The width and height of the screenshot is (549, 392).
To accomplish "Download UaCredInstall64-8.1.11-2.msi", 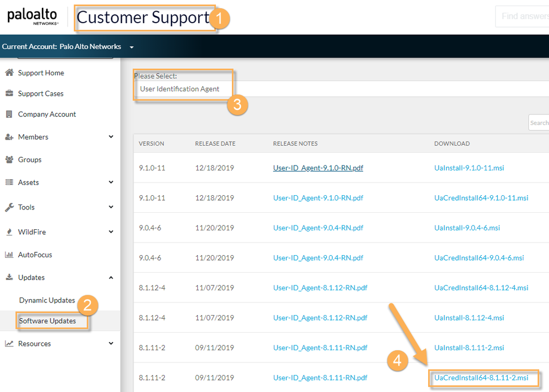I will coord(481,378).
